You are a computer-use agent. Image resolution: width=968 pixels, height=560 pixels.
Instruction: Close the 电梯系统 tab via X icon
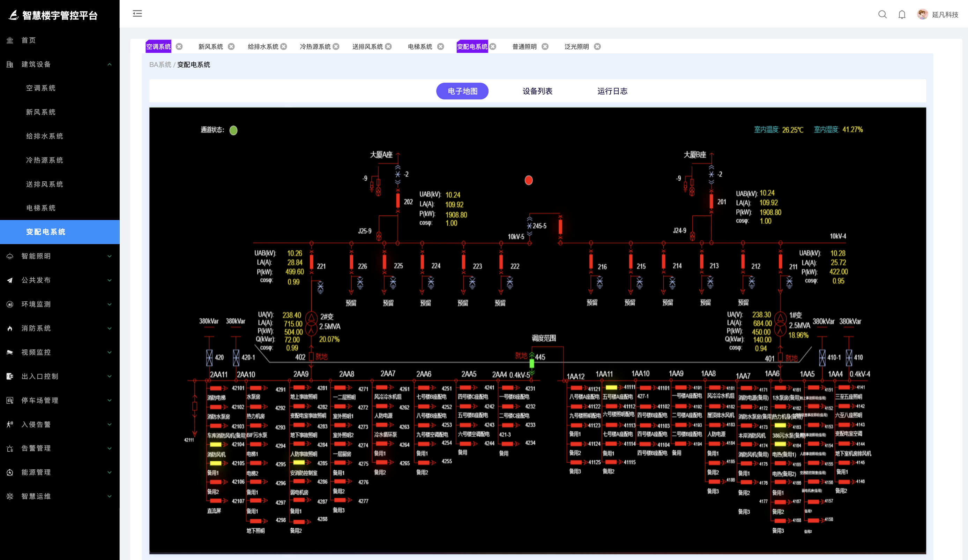pos(441,46)
